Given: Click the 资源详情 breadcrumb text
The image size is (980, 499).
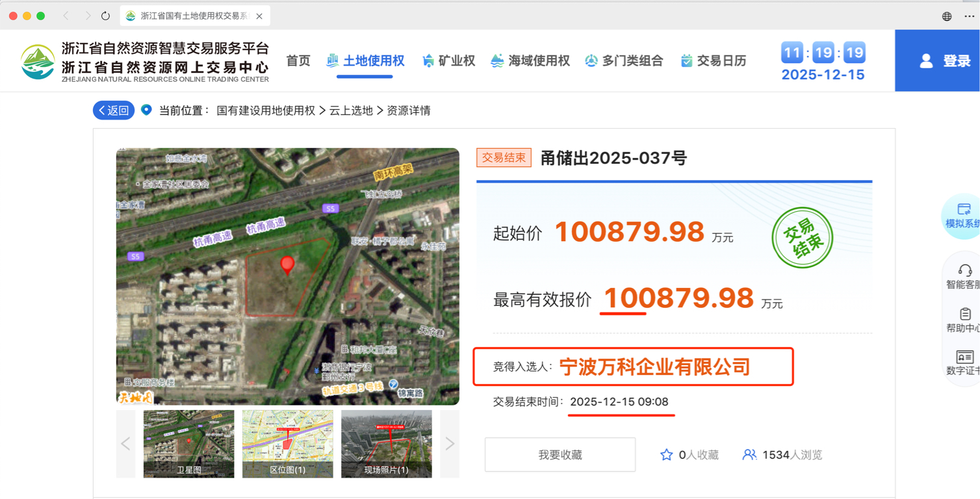Looking at the screenshot, I should [x=409, y=110].
